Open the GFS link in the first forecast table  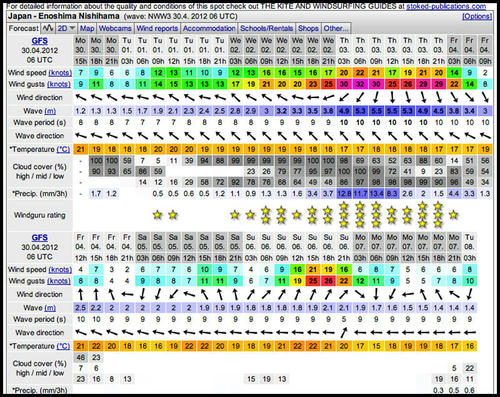pyautogui.click(x=40, y=41)
